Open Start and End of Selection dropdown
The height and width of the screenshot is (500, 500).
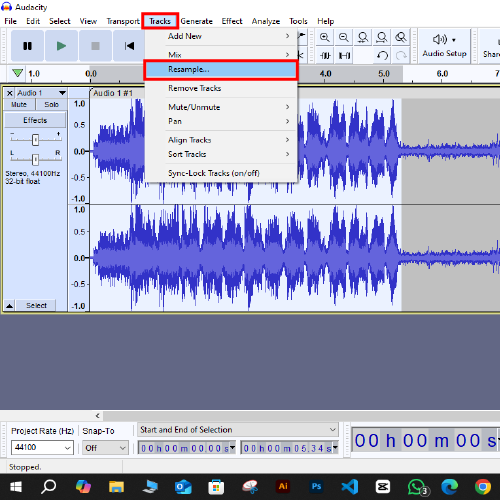(x=238, y=430)
